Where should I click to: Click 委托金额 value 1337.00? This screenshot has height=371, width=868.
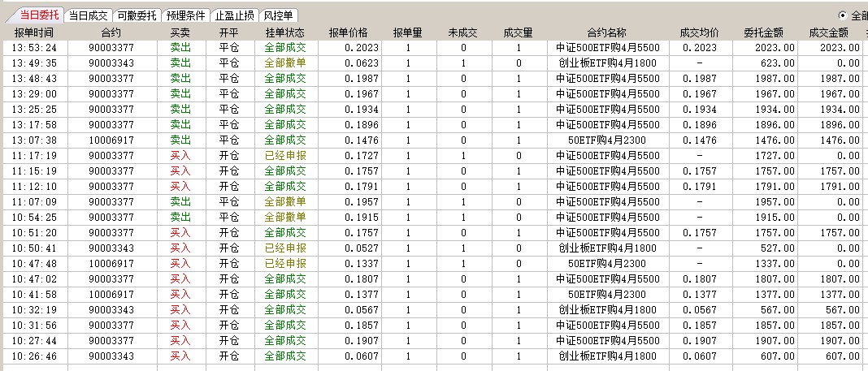click(775, 264)
